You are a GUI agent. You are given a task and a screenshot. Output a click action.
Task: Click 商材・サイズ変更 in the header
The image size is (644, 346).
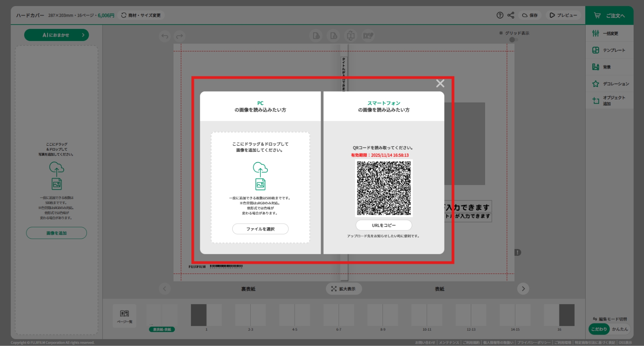[141, 15]
